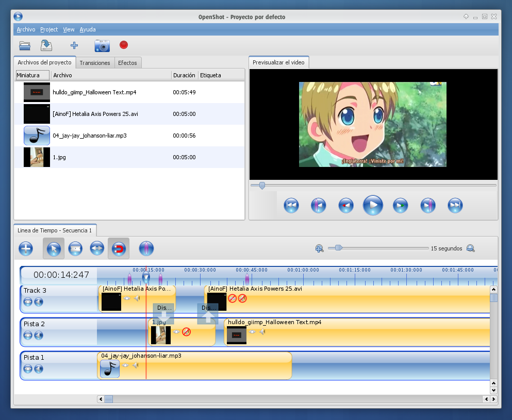
Task: Click the blue plus import files icon
Action: click(x=74, y=46)
